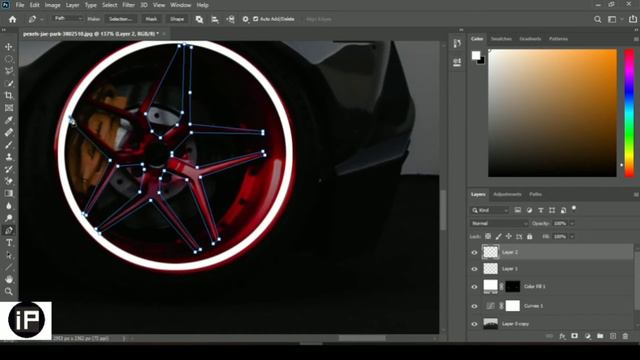Open the Fill slider dropdown arrow
640x360 pixels.
[x=572, y=236]
